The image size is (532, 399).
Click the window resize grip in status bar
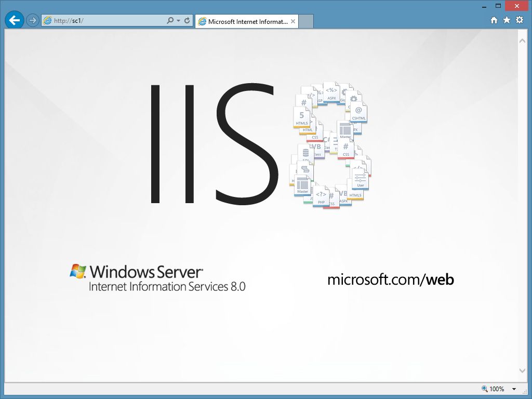(525, 392)
